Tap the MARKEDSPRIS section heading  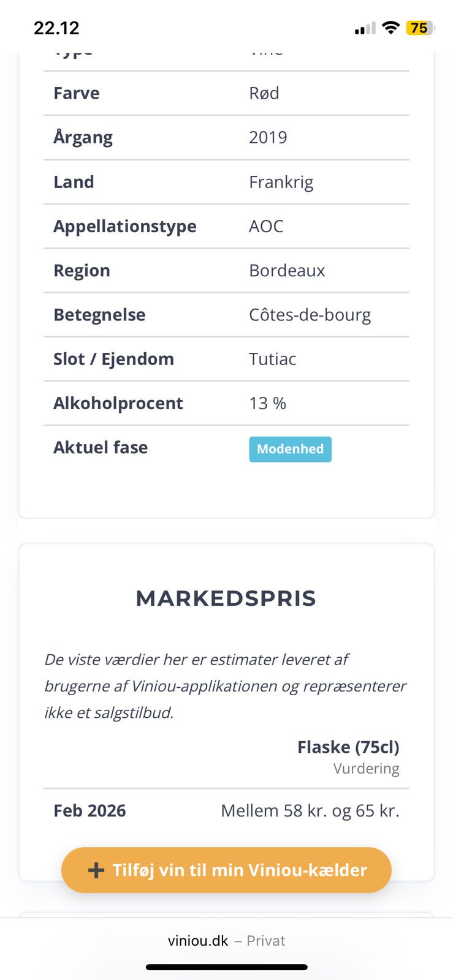tap(226, 598)
